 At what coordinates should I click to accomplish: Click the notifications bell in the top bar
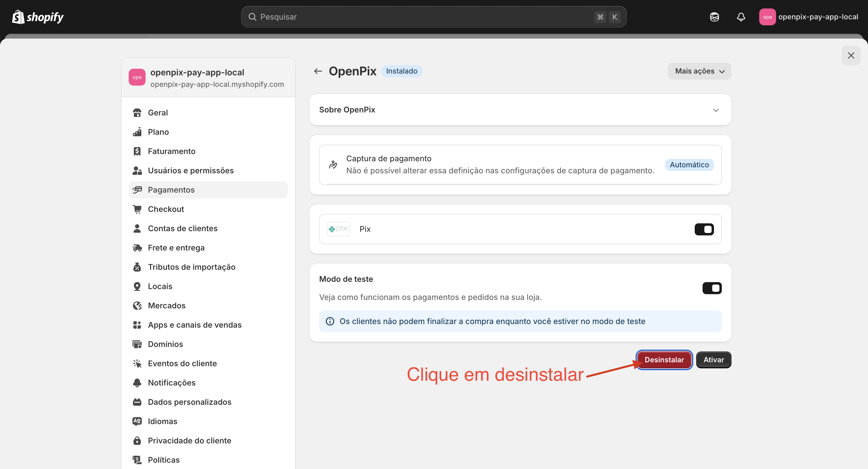[x=741, y=17]
